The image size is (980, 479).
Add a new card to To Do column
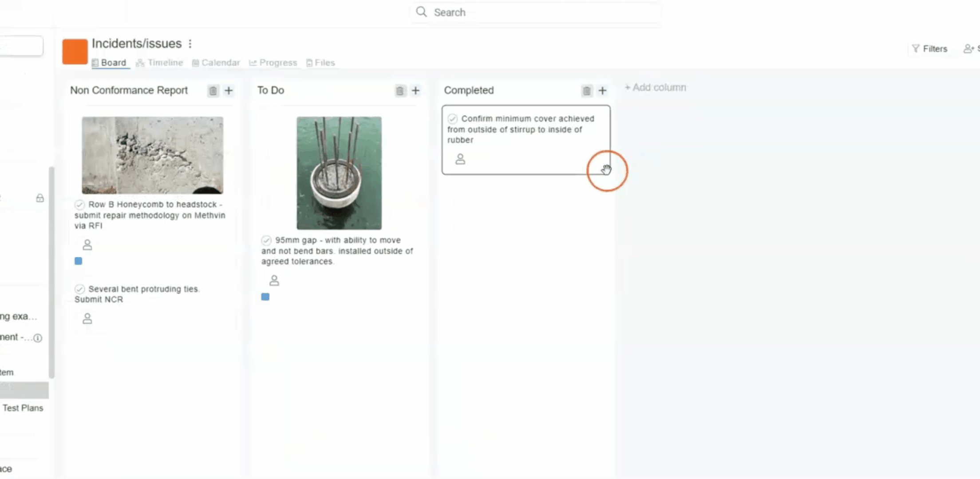click(x=415, y=91)
